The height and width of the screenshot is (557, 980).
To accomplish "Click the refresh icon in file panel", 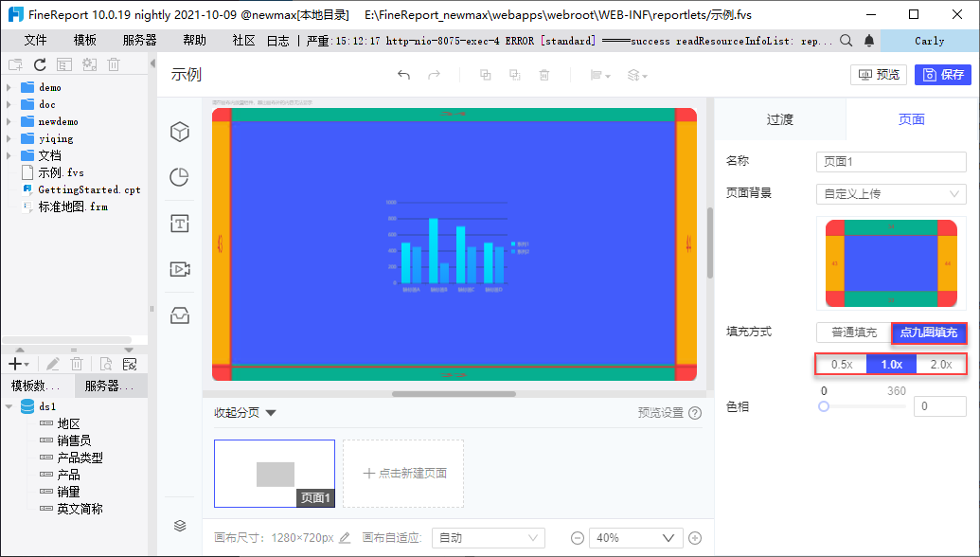I will (40, 64).
